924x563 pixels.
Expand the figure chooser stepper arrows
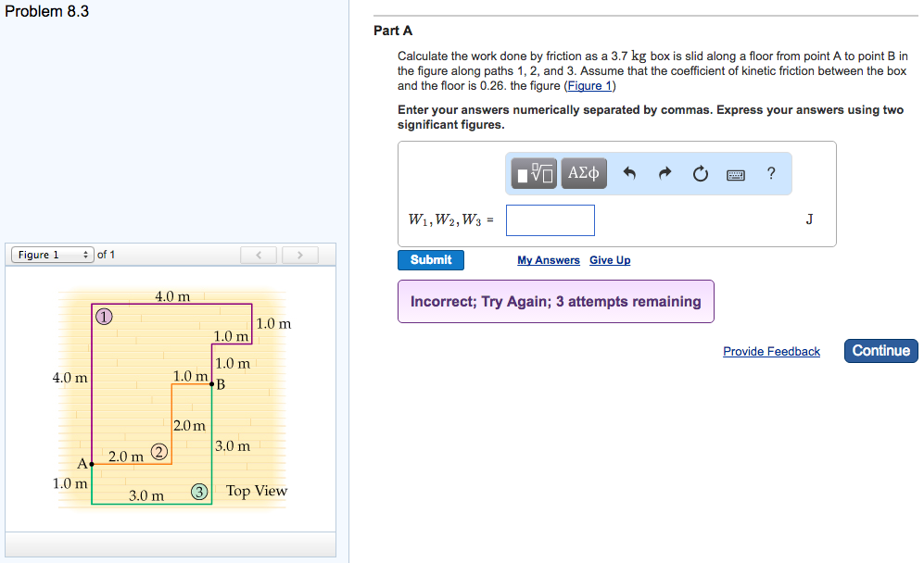click(x=83, y=254)
